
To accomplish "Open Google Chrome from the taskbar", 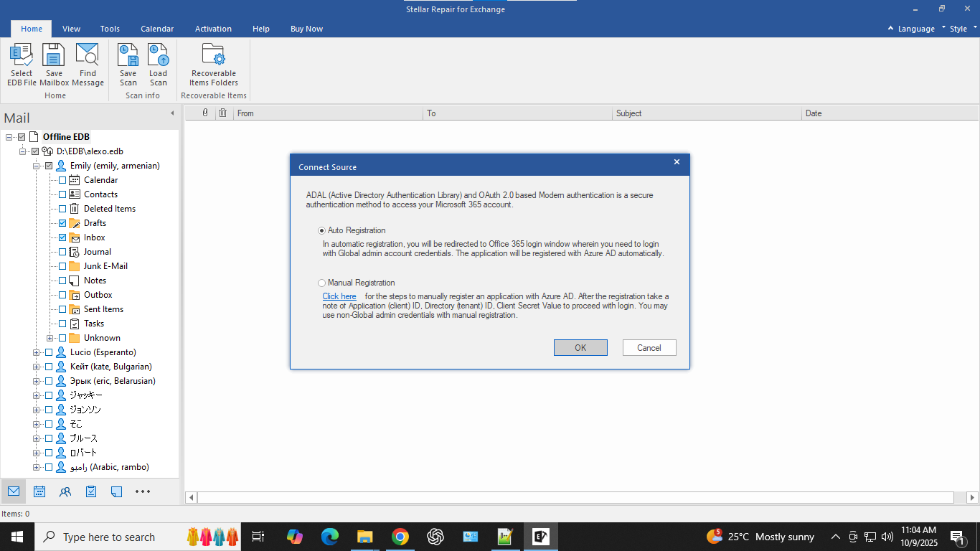I will coord(400,537).
